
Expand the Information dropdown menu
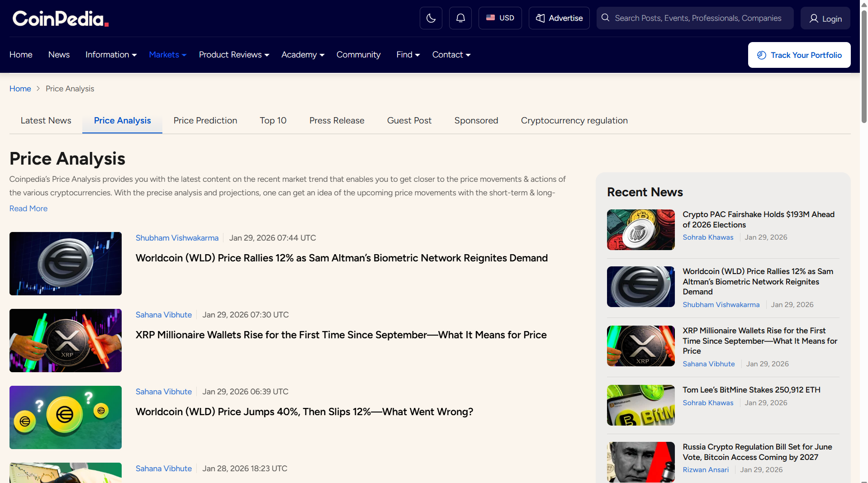tap(111, 55)
